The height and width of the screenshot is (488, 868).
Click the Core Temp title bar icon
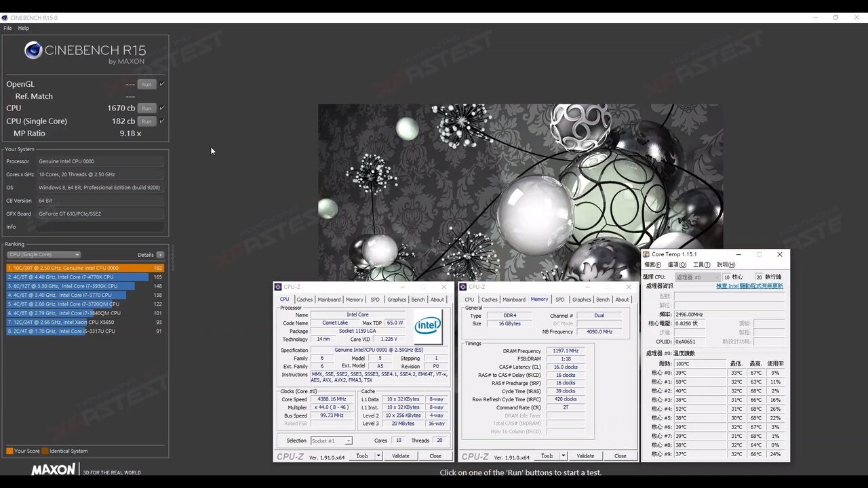point(646,254)
